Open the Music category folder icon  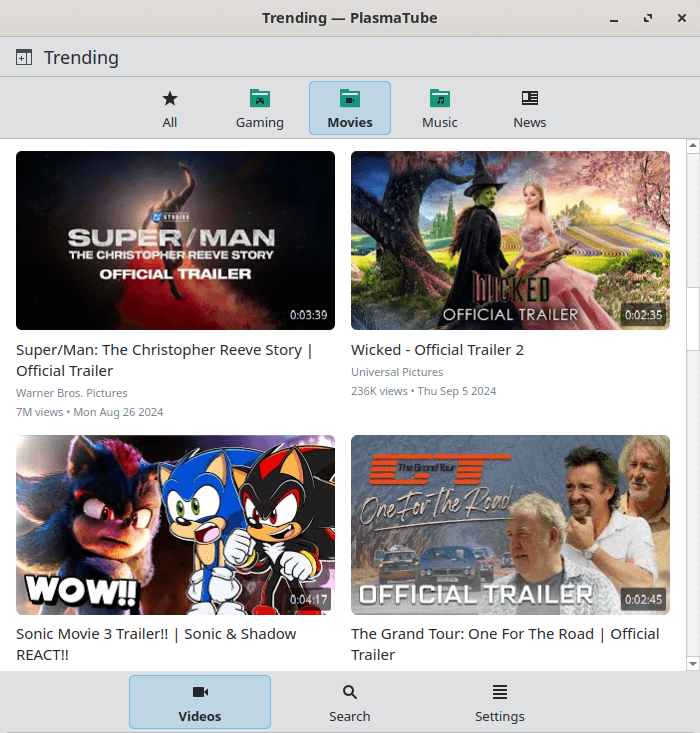[x=440, y=99]
